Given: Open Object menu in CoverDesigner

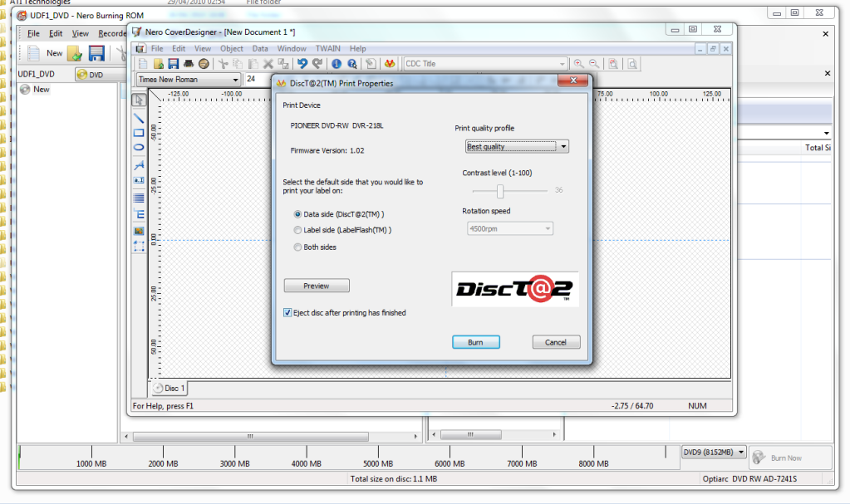Looking at the screenshot, I should pos(232,48).
